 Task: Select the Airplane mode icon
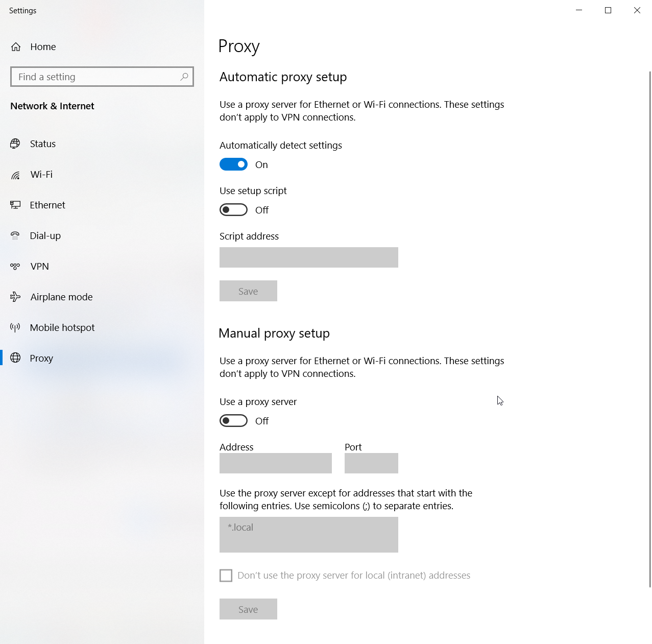coord(16,297)
